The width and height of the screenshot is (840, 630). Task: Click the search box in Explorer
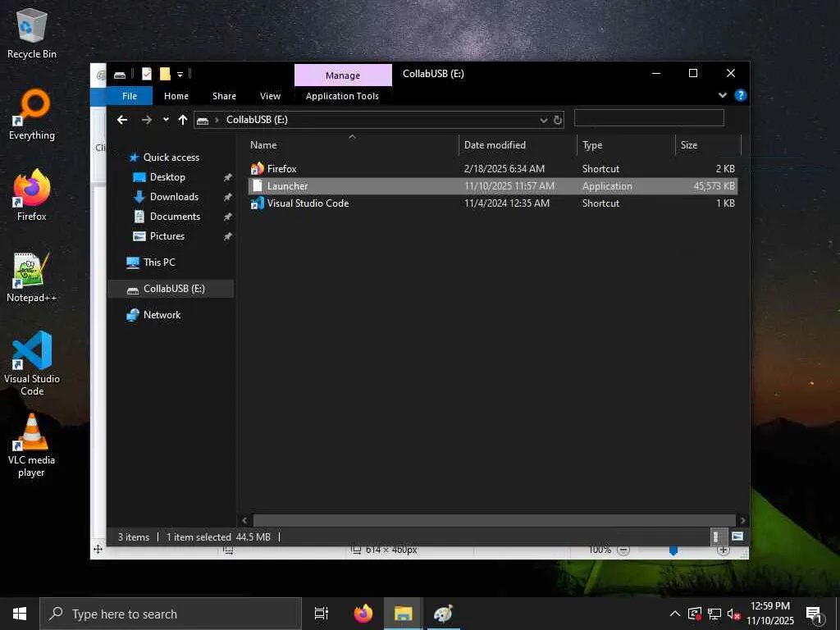coord(649,118)
